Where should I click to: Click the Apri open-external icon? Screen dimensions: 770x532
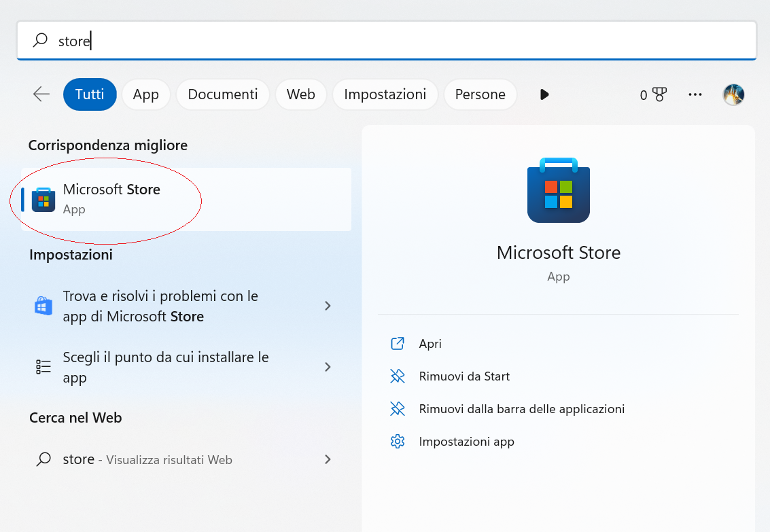[398, 344]
